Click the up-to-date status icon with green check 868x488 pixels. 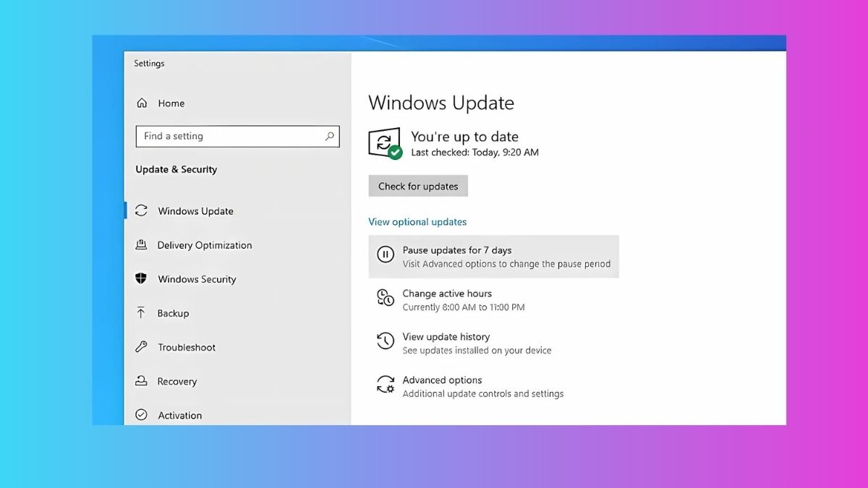coord(385,143)
